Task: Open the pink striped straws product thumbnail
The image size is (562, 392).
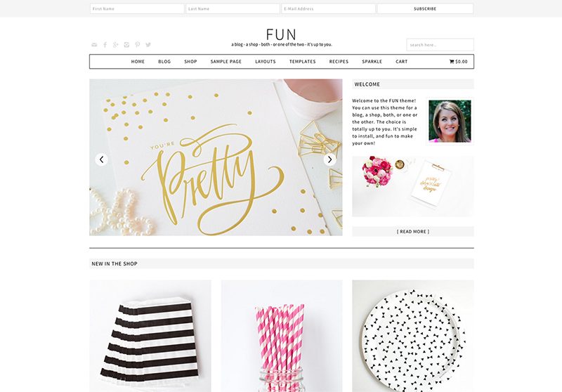Action: [282, 336]
